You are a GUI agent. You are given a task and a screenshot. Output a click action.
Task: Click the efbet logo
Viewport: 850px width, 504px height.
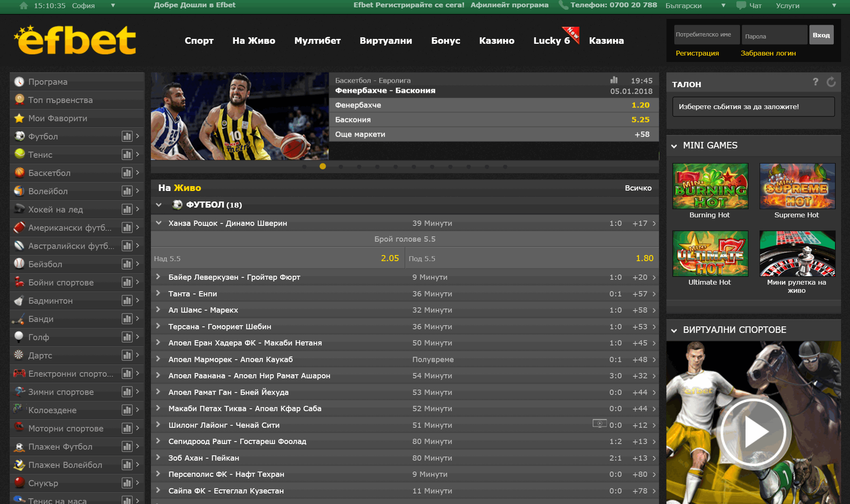[75, 40]
